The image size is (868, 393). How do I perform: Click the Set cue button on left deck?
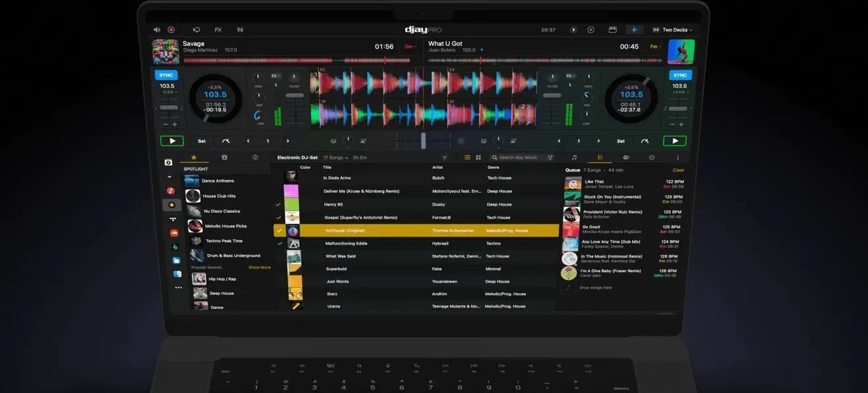point(202,141)
